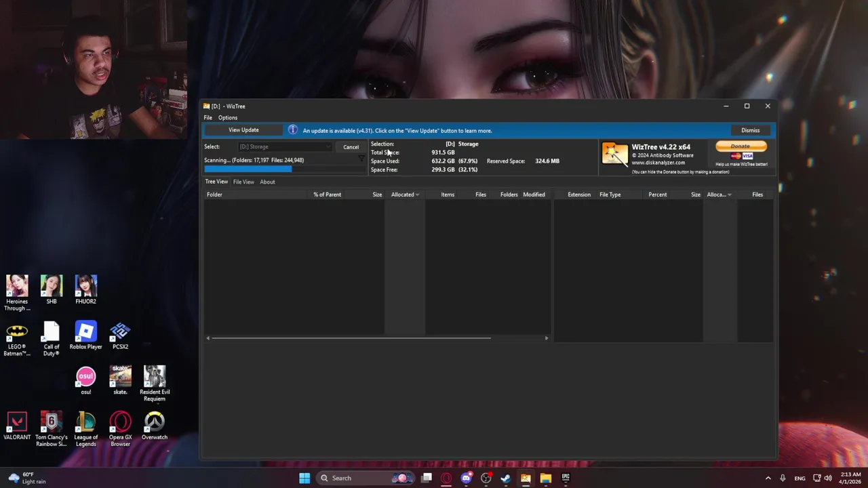Select the Opera GX Browser desktop icon
This screenshot has height=488, width=868.
120,429
